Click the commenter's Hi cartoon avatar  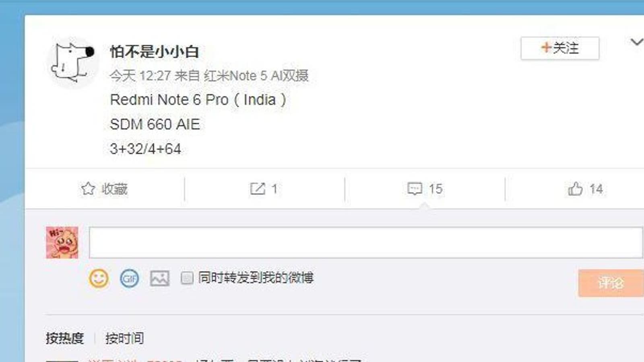click(62, 243)
